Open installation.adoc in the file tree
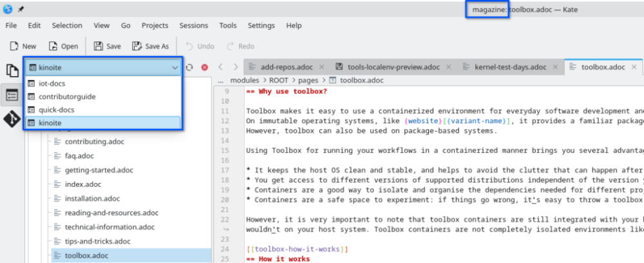The height and width of the screenshot is (263, 644). [92, 199]
